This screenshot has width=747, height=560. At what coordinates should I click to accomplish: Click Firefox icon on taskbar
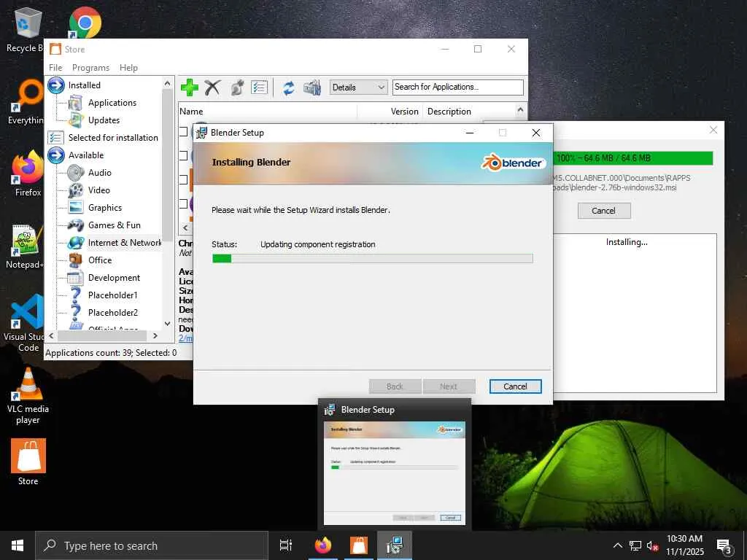323,545
